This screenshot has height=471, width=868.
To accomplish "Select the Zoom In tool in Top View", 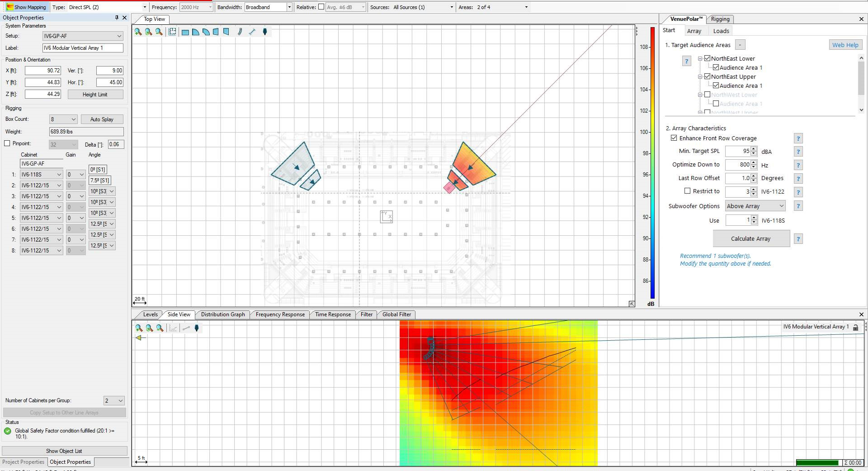I will coord(137,32).
